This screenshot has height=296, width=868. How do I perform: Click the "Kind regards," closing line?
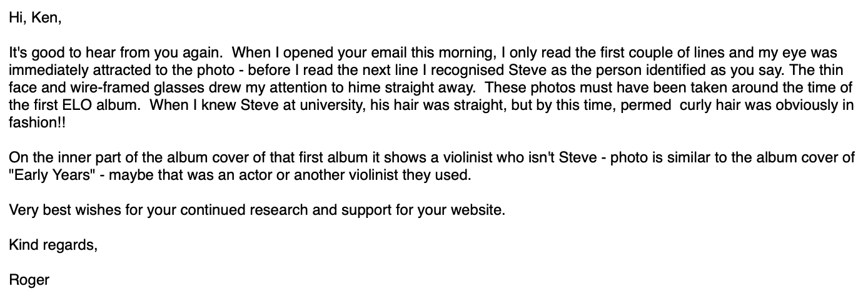[53, 245]
